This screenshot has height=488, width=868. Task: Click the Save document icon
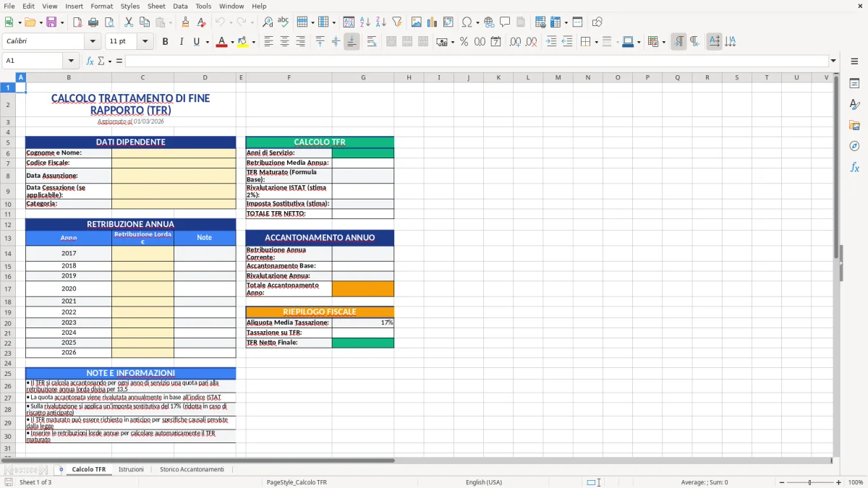pos(51,22)
